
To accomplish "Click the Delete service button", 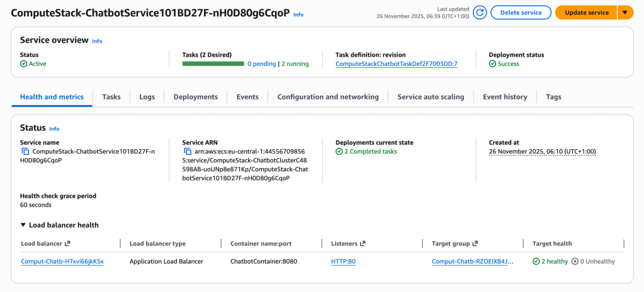I will tap(521, 13).
